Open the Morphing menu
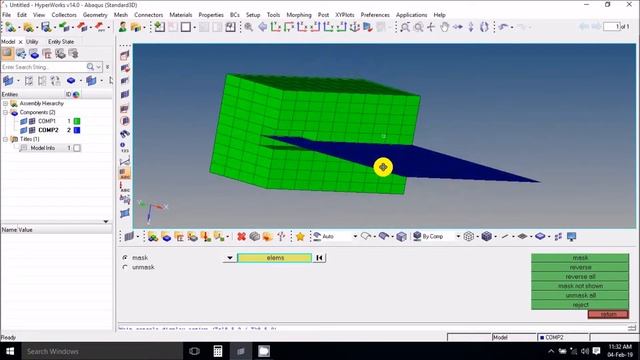This screenshot has height=360, width=640. [299, 15]
